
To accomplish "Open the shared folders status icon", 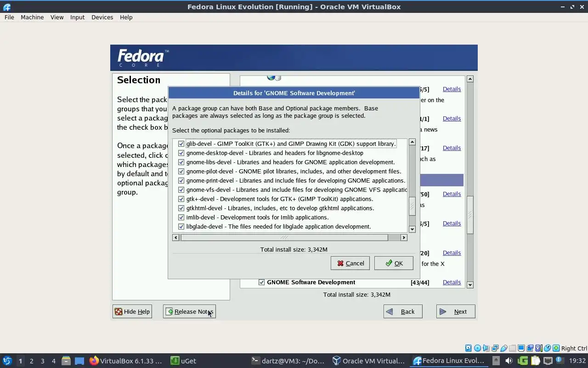I will (x=513, y=348).
